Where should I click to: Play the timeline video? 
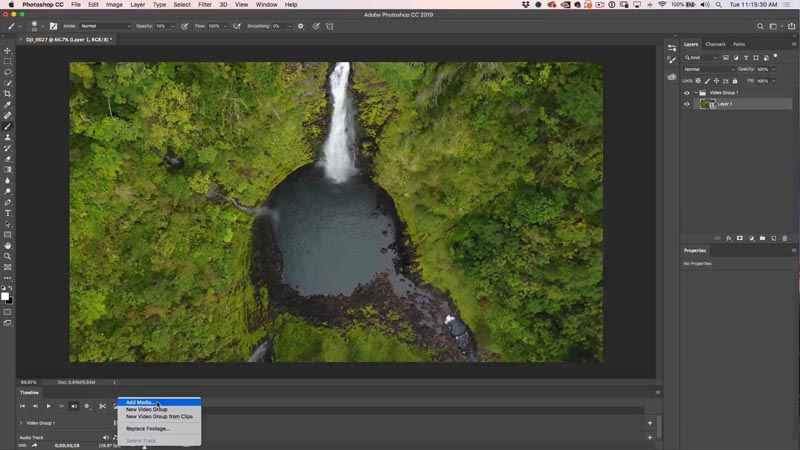click(48, 406)
